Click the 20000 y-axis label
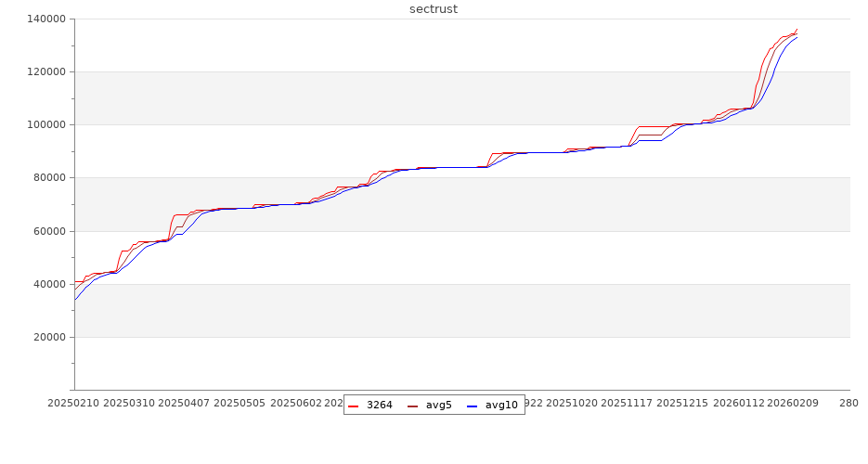Screen dimensions: 868x464 (x=48, y=337)
